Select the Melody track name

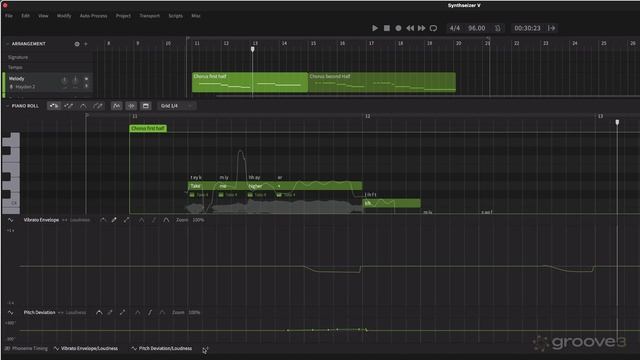17,78
